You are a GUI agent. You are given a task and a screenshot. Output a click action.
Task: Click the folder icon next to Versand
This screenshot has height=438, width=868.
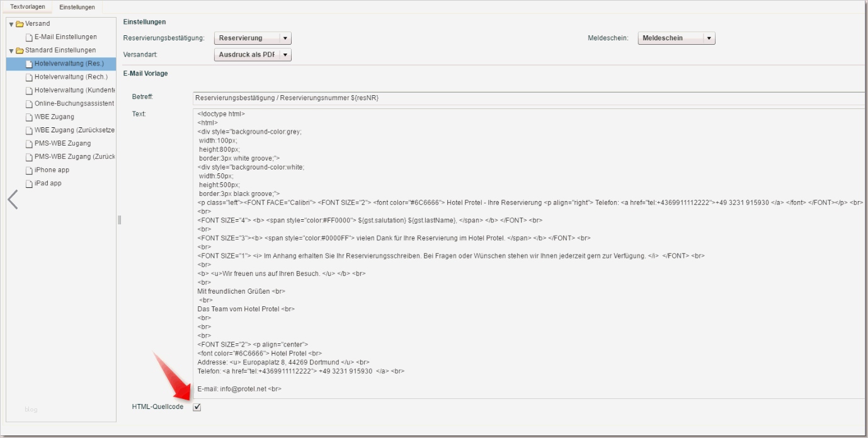pyautogui.click(x=19, y=23)
